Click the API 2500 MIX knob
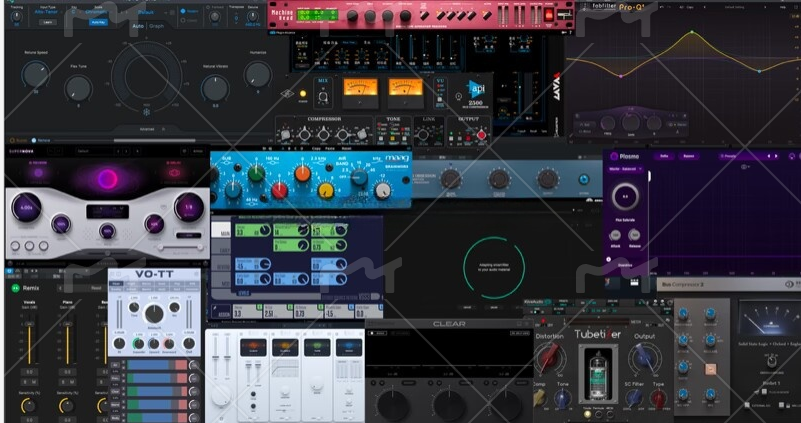This screenshot has width=801, height=423. (x=323, y=97)
